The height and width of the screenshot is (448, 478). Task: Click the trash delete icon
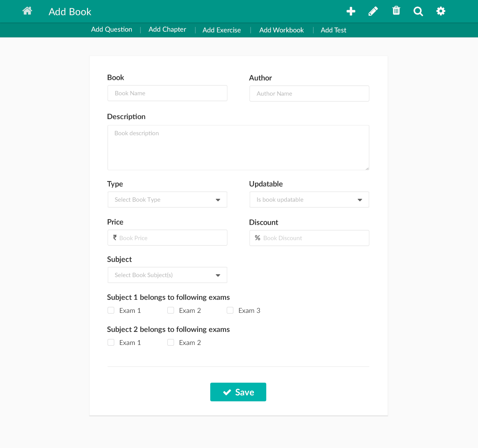click(396, 11)
